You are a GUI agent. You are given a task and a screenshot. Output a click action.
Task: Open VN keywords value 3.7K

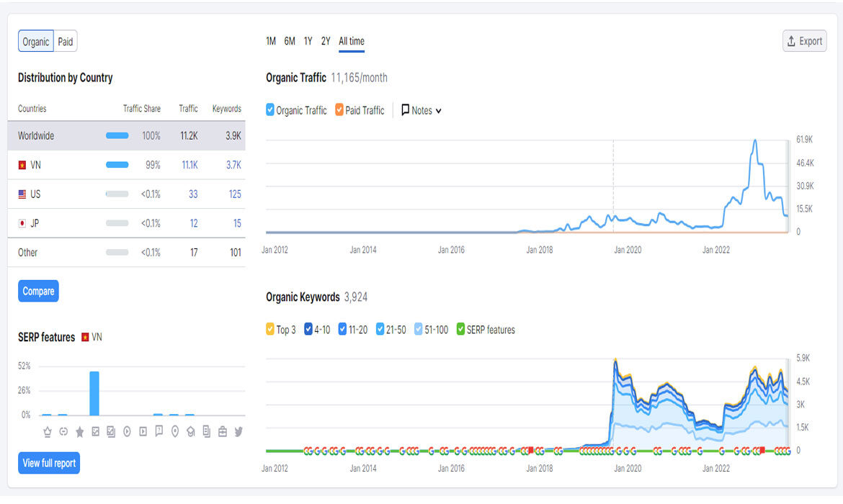(233, 165)
